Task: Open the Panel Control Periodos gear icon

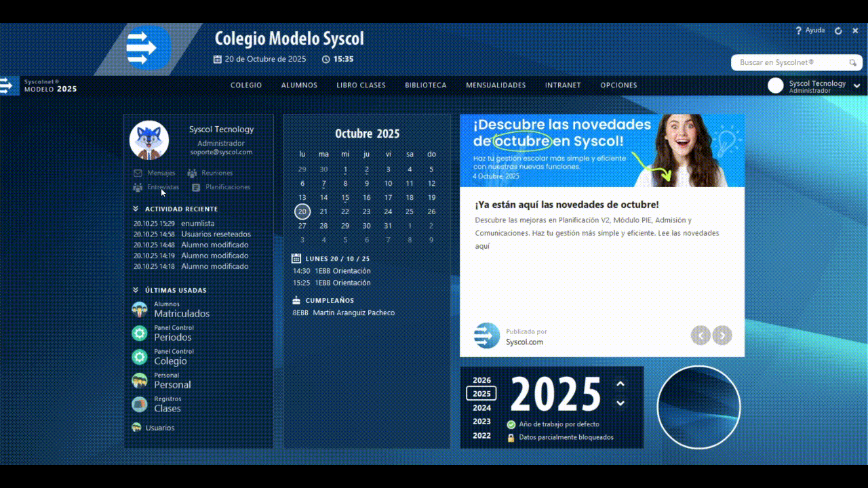Action: pos(140,333)
